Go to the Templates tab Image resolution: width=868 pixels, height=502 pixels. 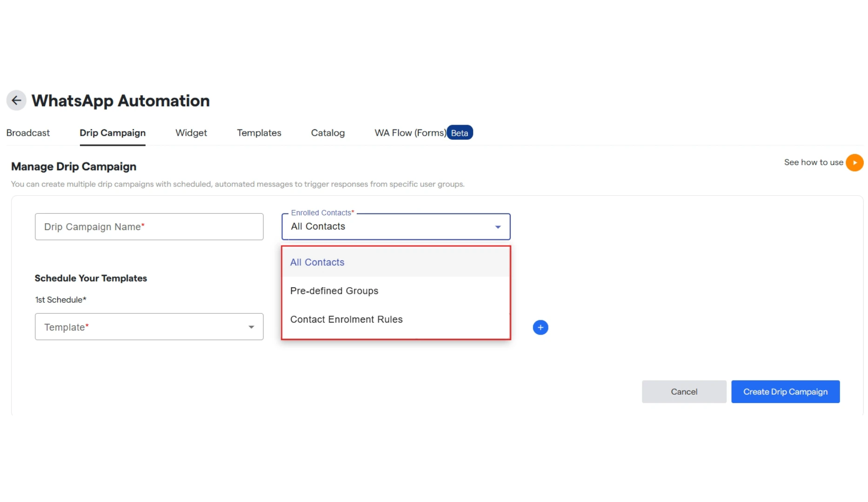(259, 133)
